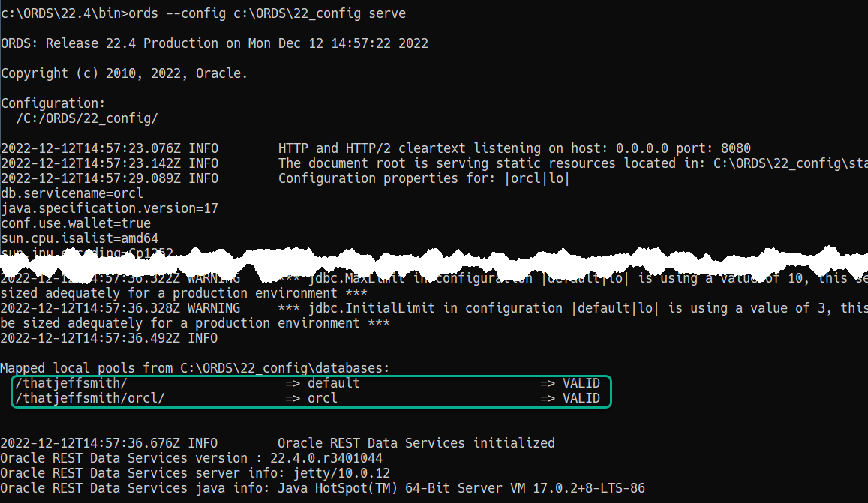Click the server info jetty/10.0.12 line
This screenshot has height=503, width=868.
(195, 472)
